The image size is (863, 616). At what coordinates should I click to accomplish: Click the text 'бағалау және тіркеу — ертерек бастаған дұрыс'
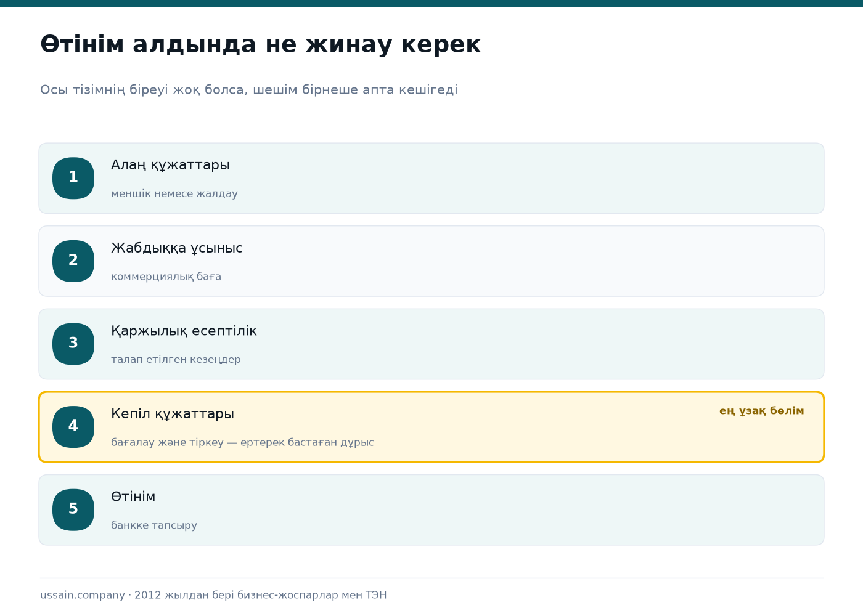pos(242,442)
